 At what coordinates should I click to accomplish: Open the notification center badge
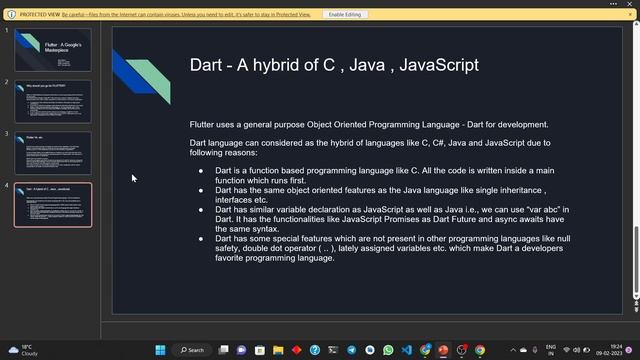pos(629,350)
